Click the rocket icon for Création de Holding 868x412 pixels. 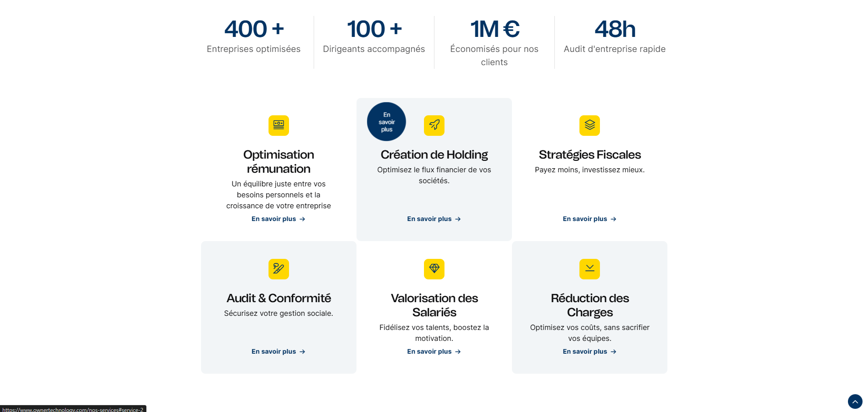434,125
